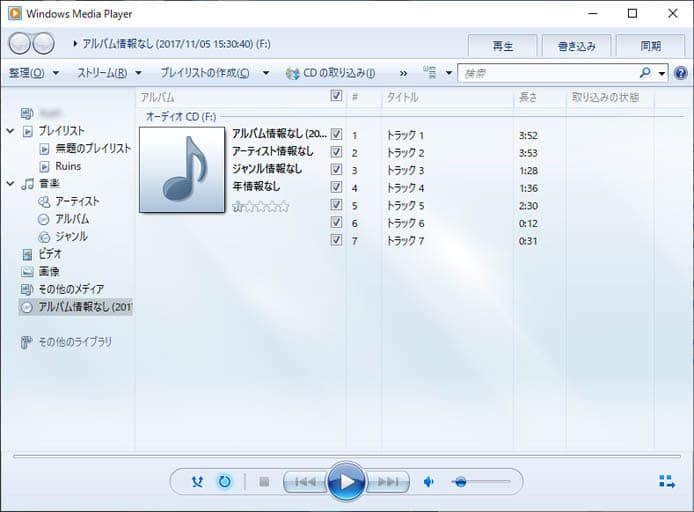
Task: Click the album art music note thumbnail
Action: click(182, 169)
